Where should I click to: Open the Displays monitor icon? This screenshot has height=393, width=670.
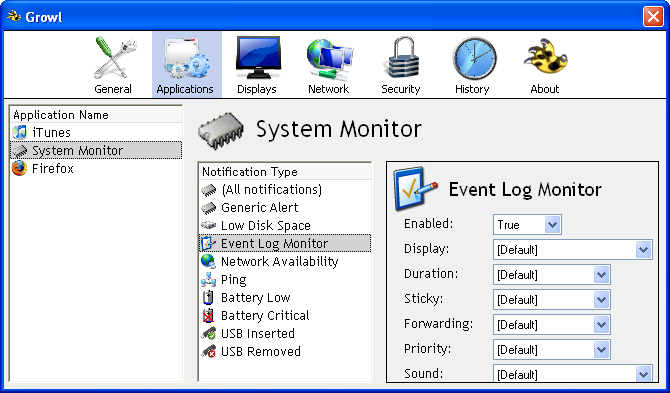tap(258, 58)
